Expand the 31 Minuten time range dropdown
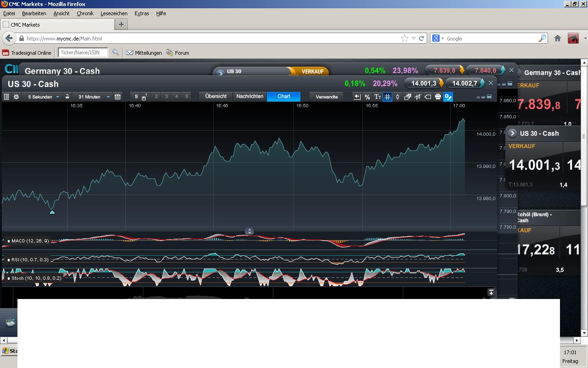The height and width of the screenshot is (368, 588). (x=94, y=97)
